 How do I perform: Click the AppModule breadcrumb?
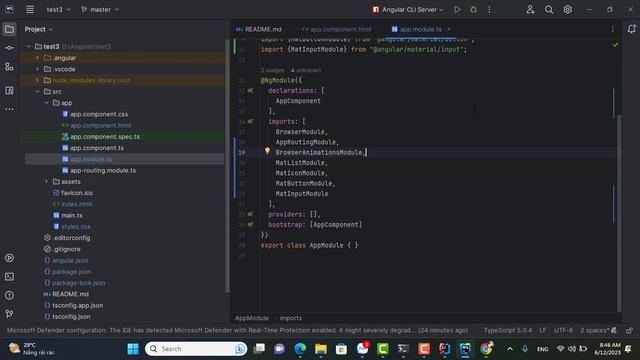point(252,318)
